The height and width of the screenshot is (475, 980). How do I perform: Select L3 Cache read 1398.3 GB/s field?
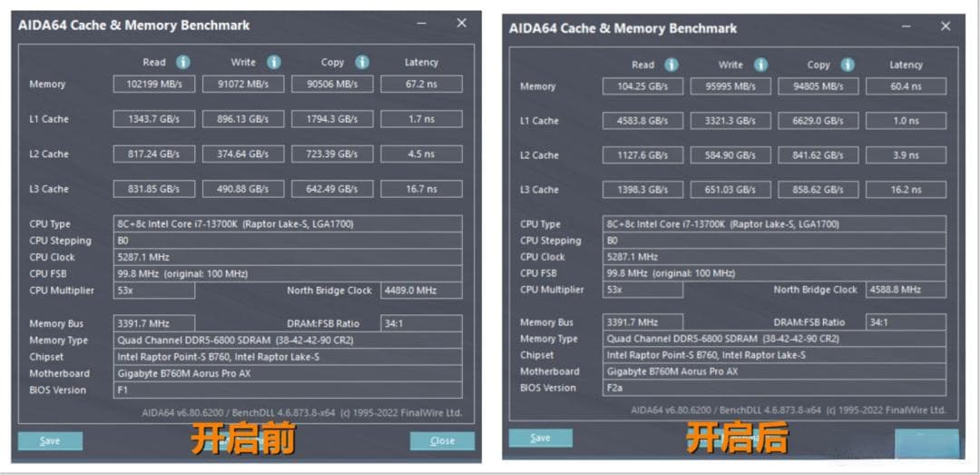click(642, 190)
